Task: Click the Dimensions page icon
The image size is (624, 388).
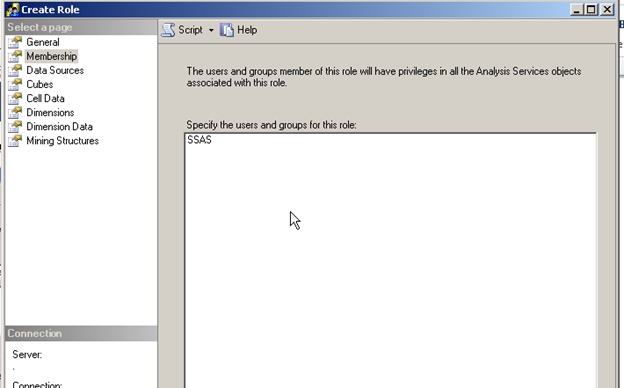Action: click(15, 113)
